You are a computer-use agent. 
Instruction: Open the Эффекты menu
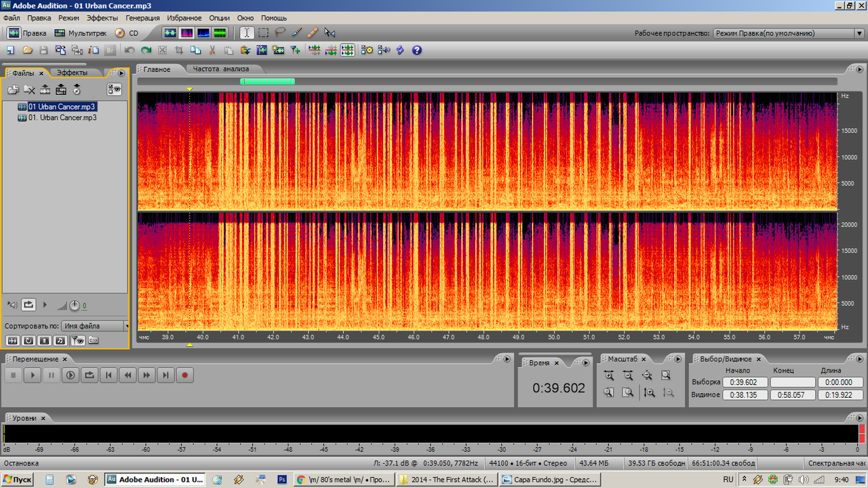pos(102,18)
